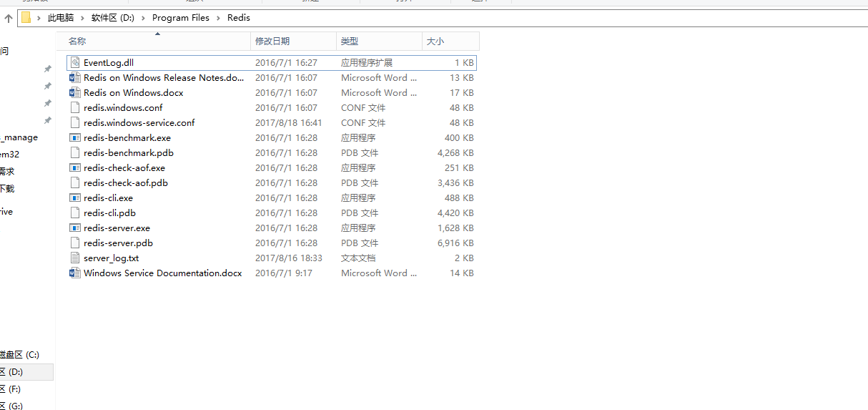
Task: Open the dropdown arrow before 此电脑 in the path
Action: click(39, 18)
